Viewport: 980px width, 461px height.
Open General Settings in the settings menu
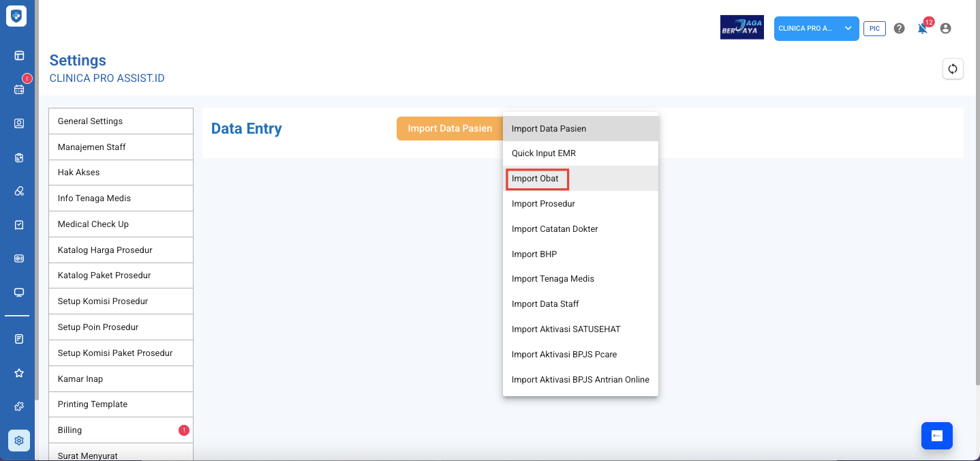[x=121, y=121]
